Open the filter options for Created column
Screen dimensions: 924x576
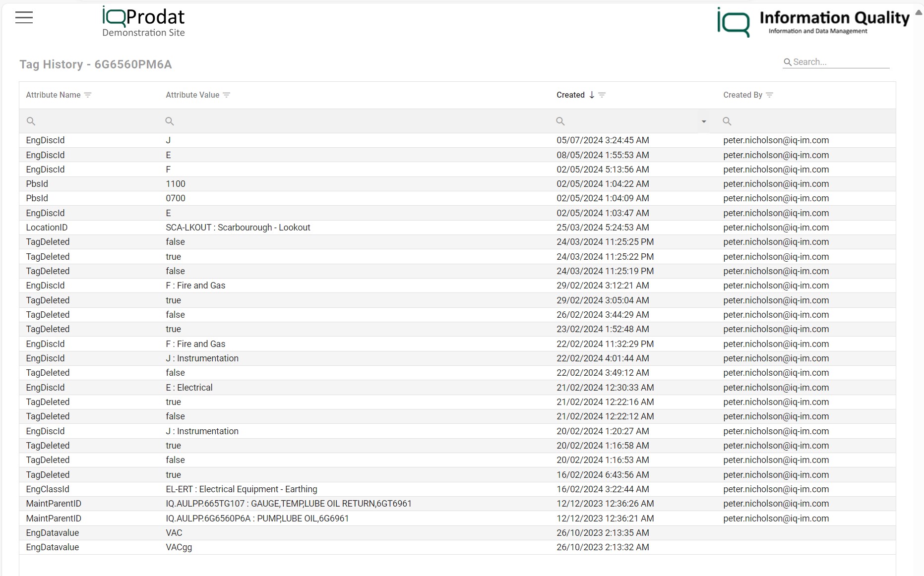tap(603, 95)
